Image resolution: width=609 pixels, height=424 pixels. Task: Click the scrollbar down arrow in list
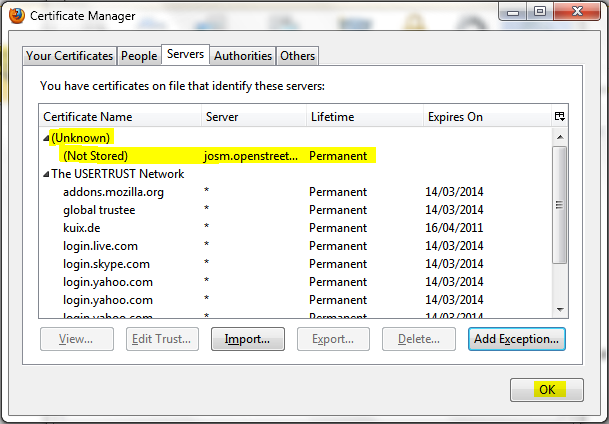tap(559, 310)
